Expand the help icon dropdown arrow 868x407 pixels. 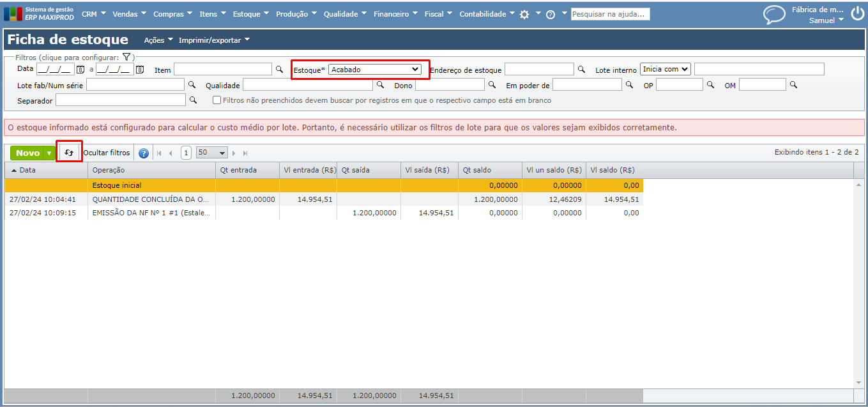pyautogui.click(x=564, y=13)
